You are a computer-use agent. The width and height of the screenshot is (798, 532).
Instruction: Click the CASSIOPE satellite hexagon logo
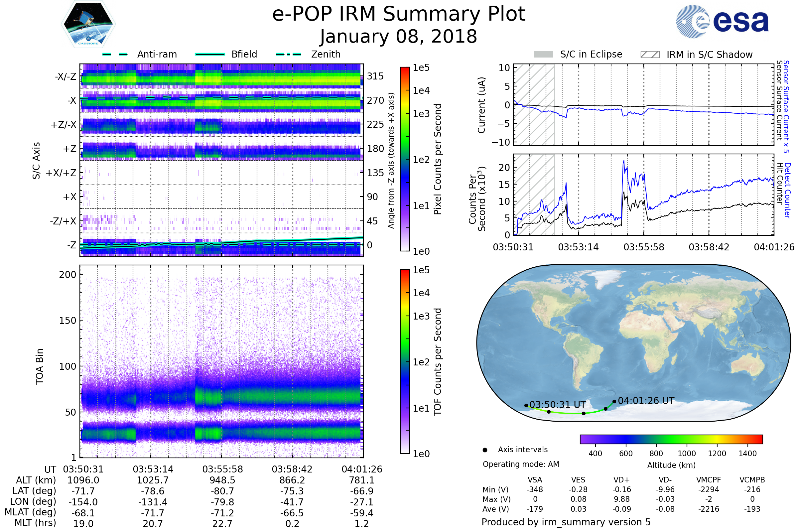pos(88,24)
